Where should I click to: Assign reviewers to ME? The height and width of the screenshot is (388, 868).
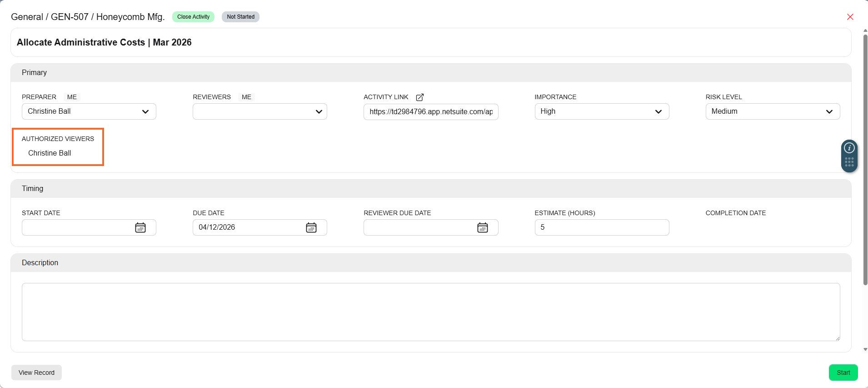[x=246, y=97]
